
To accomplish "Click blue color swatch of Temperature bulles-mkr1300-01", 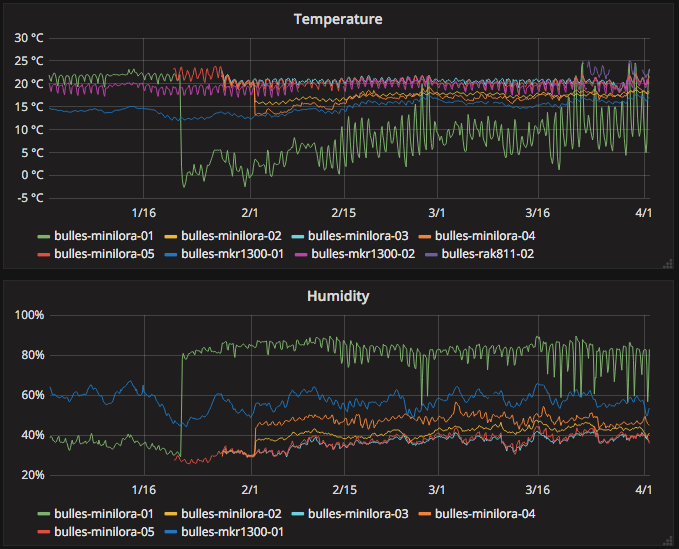I will 171,255.
